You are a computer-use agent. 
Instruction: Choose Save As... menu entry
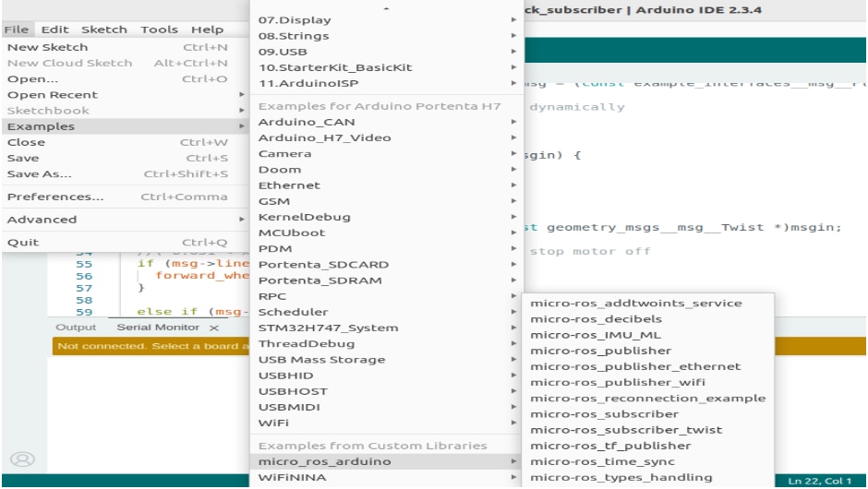[x=125, y=173]
